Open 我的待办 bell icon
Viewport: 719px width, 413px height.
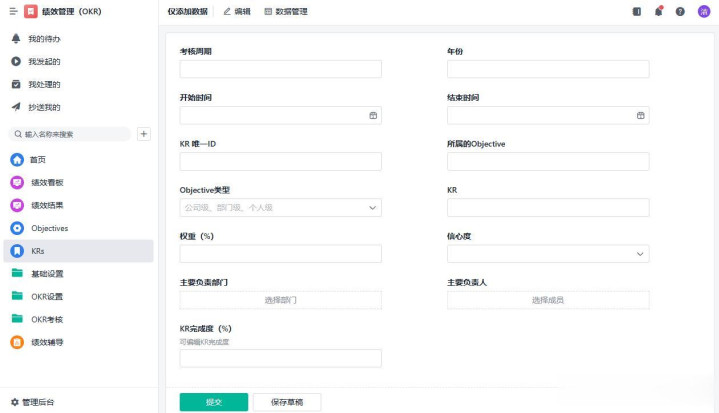[16, 39]
